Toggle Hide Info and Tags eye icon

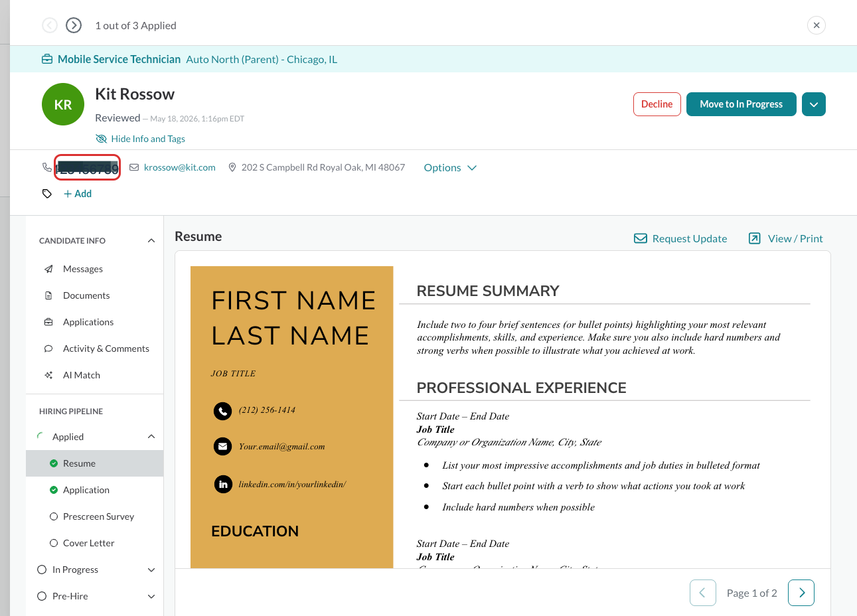[x=102, y=139]
